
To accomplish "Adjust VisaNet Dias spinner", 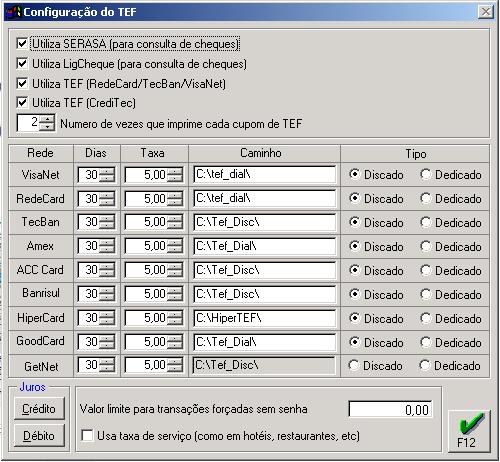I will pos(107,175).
